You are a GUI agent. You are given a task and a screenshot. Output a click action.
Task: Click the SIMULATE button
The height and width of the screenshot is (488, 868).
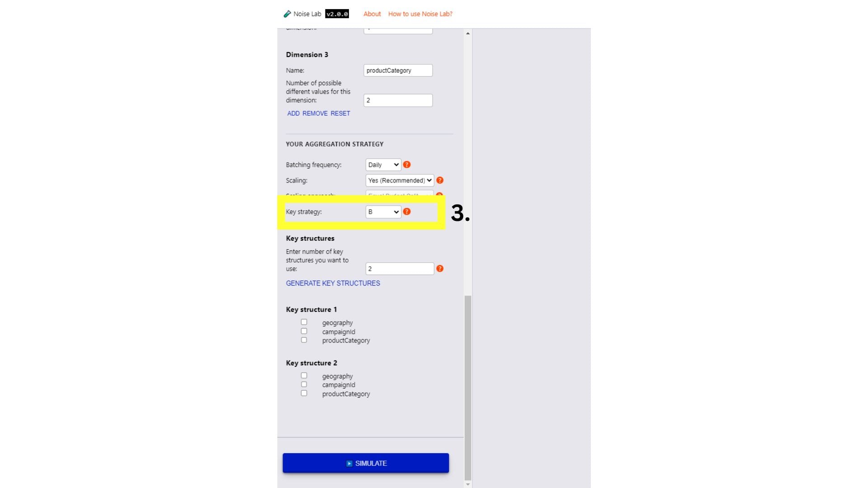click(365, 463)
